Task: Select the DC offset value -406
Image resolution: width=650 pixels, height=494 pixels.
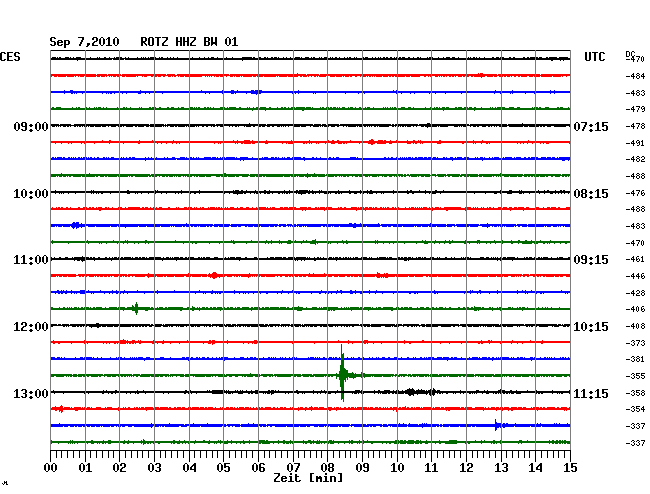Action: point(635,309)
